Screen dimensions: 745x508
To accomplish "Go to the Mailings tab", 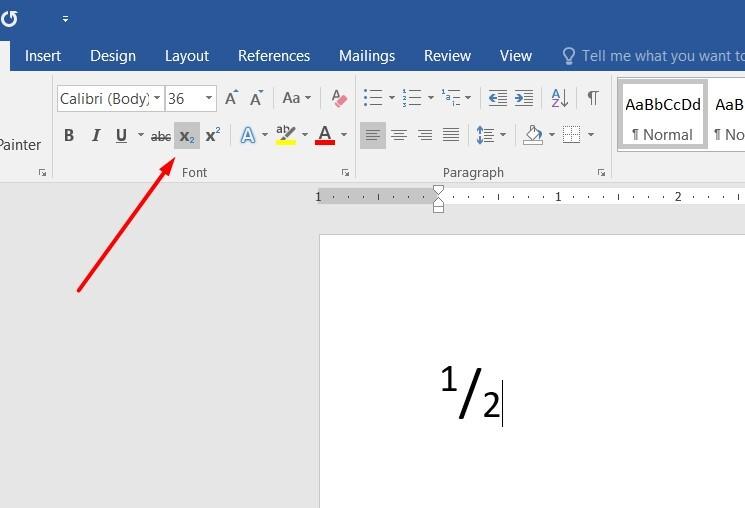I will click(x=367, y=56).
